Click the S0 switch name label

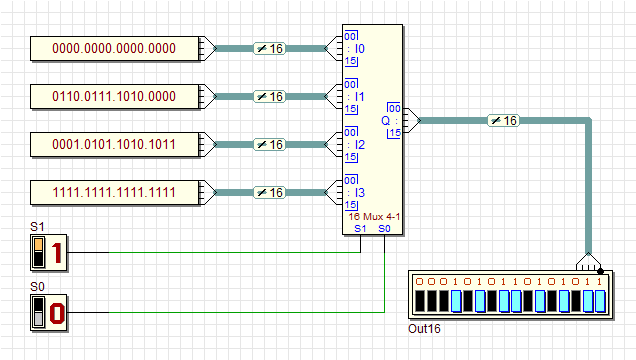[x=37, y=287]
